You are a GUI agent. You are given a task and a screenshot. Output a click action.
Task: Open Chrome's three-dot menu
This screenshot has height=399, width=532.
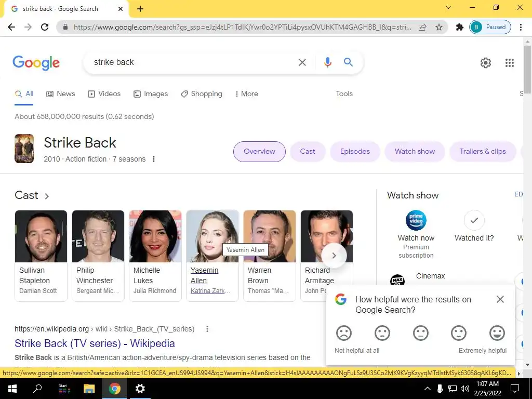coord(521,27)
